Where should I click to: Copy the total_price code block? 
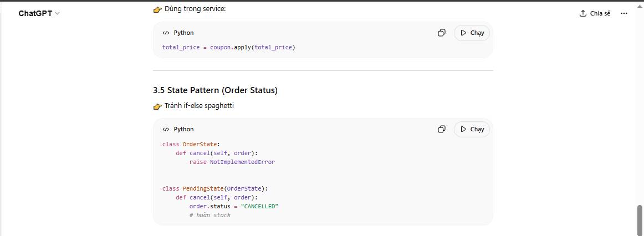(x=442, y=33)
